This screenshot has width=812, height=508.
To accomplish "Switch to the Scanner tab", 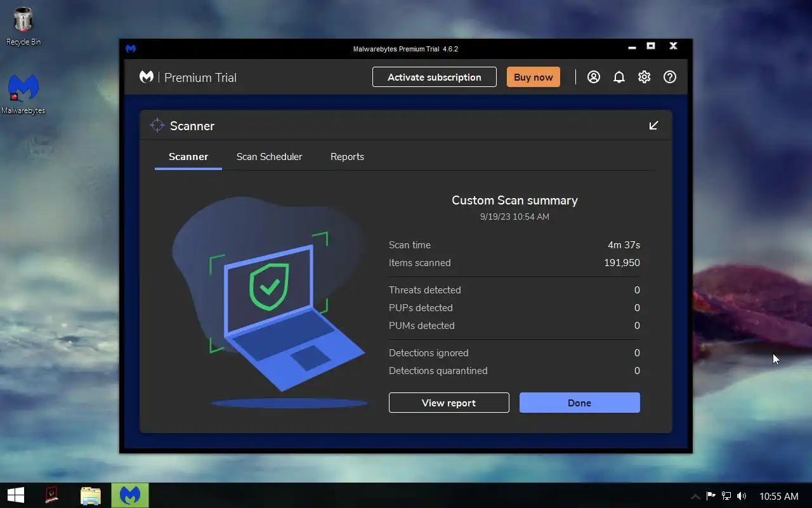I will (188, 157).
